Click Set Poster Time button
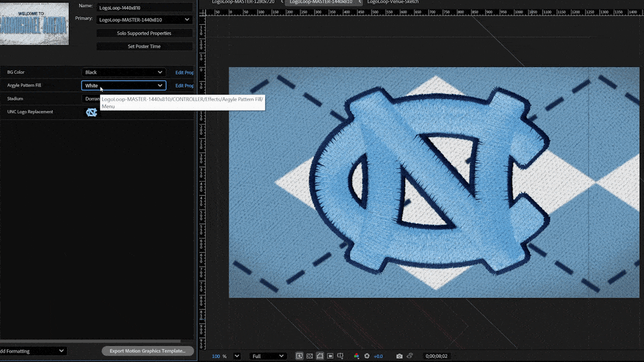644x362 pixels. click(144, 46)
